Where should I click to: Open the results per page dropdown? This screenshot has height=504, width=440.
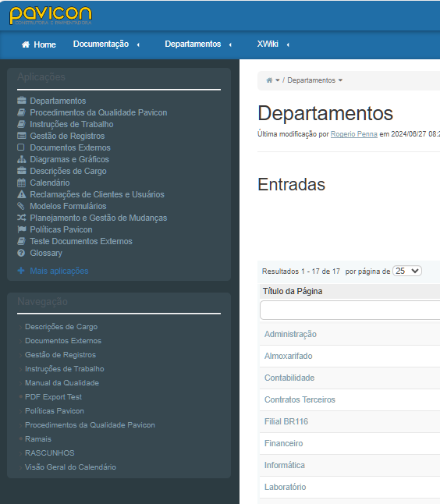coord(407,271)
